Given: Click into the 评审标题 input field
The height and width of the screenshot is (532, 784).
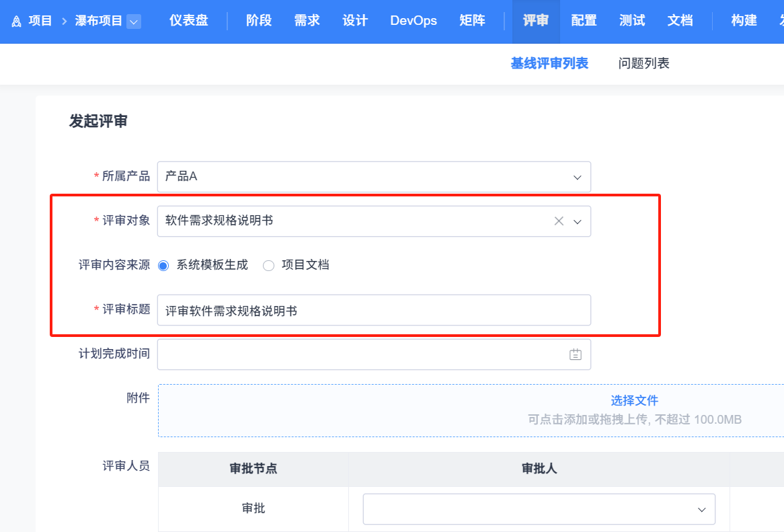Looking at the screenshot, I should 373,310.
